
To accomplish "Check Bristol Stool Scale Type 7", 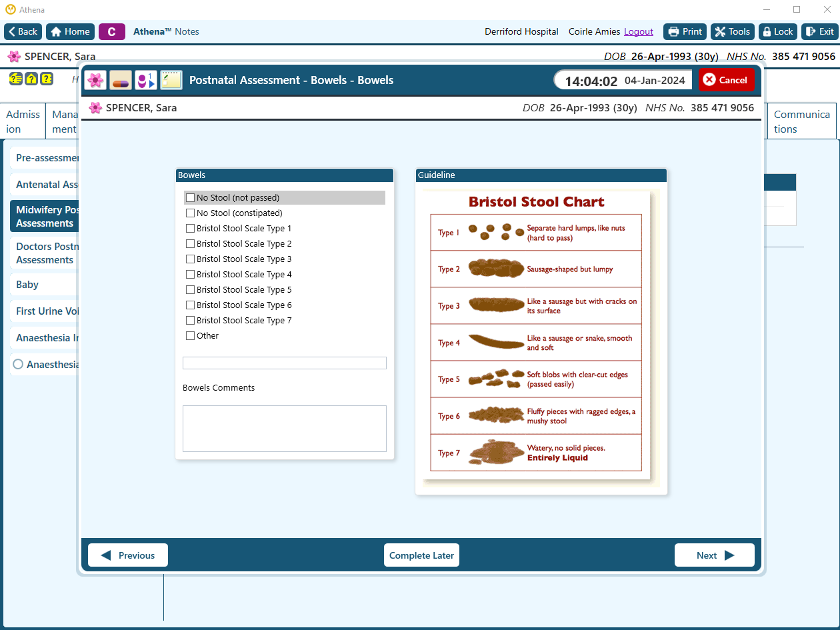I will pos(191,321).
